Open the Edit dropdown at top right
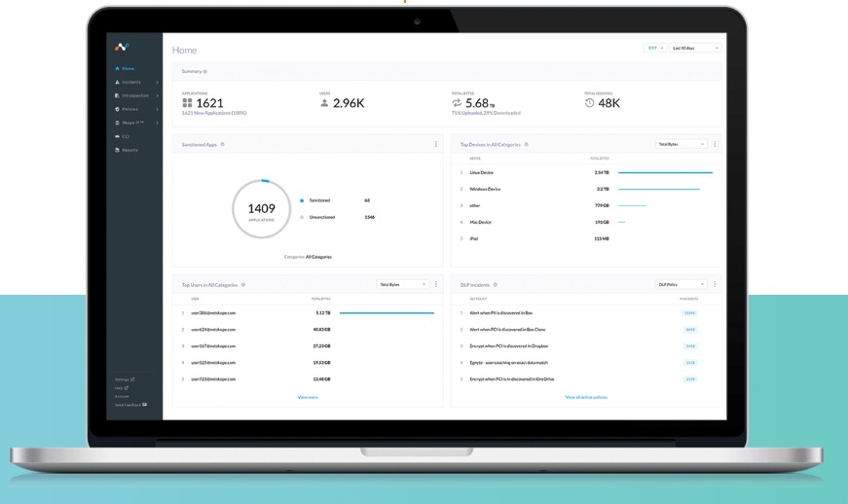This screenshot has height=504, width=848. [655, 48]
